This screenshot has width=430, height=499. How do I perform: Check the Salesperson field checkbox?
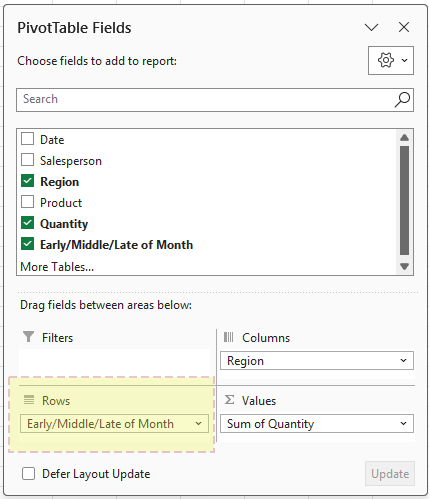[27, 160]
